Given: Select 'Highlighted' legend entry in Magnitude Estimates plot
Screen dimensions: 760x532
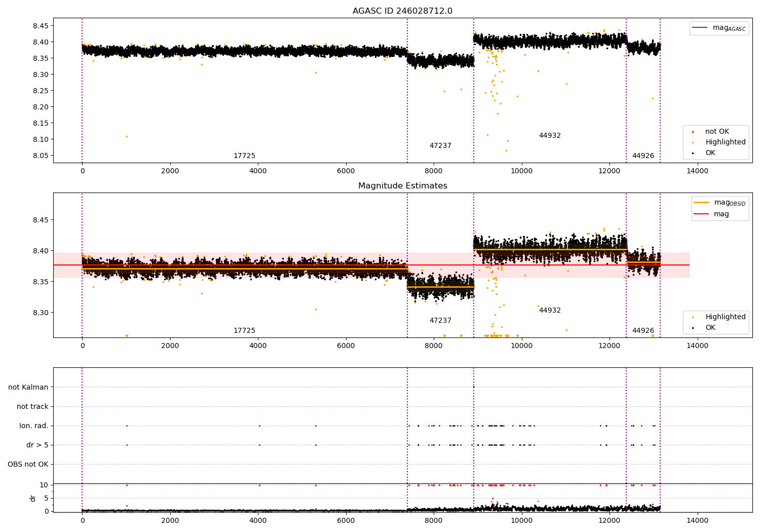Looking at the screenshot, I should [x=726, y=317].
